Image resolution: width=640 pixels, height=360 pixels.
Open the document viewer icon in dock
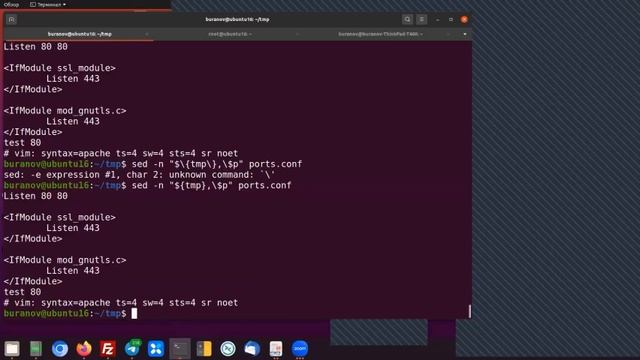tap(276, 349)
